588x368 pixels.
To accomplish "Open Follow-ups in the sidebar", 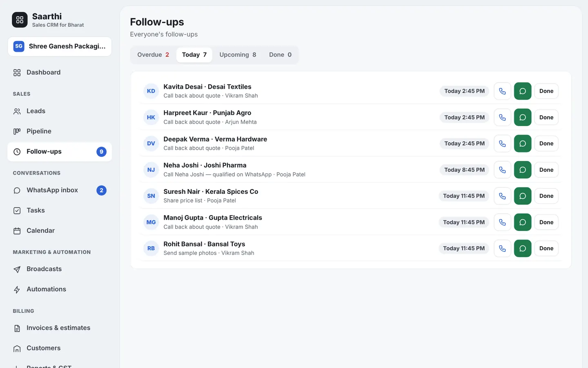I will tap(60, 152).
